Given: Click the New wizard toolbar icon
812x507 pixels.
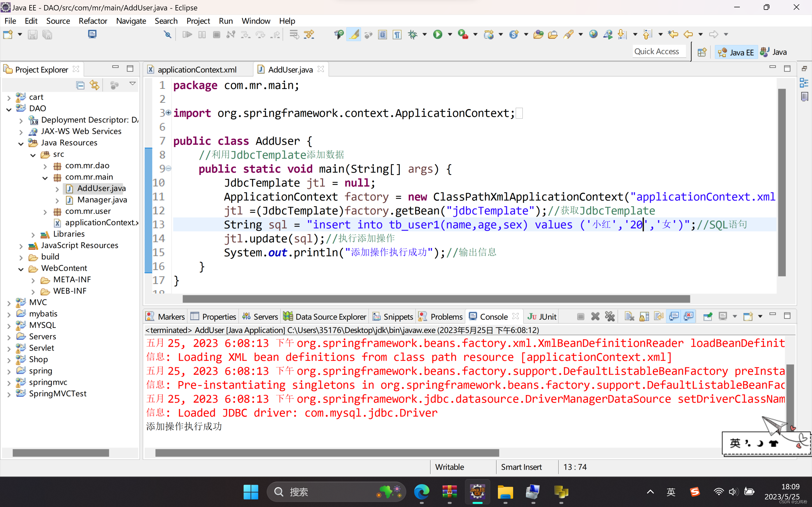Looking at the screenshot, I should tap(8, 34).
